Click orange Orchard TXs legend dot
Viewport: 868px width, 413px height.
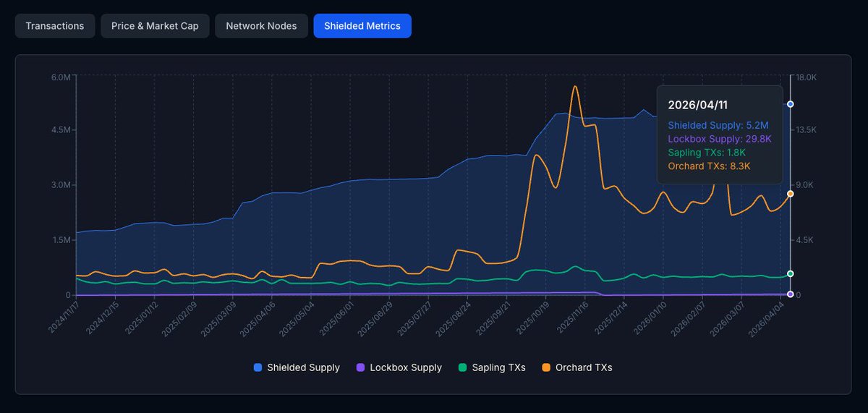[x=547, y=367]
